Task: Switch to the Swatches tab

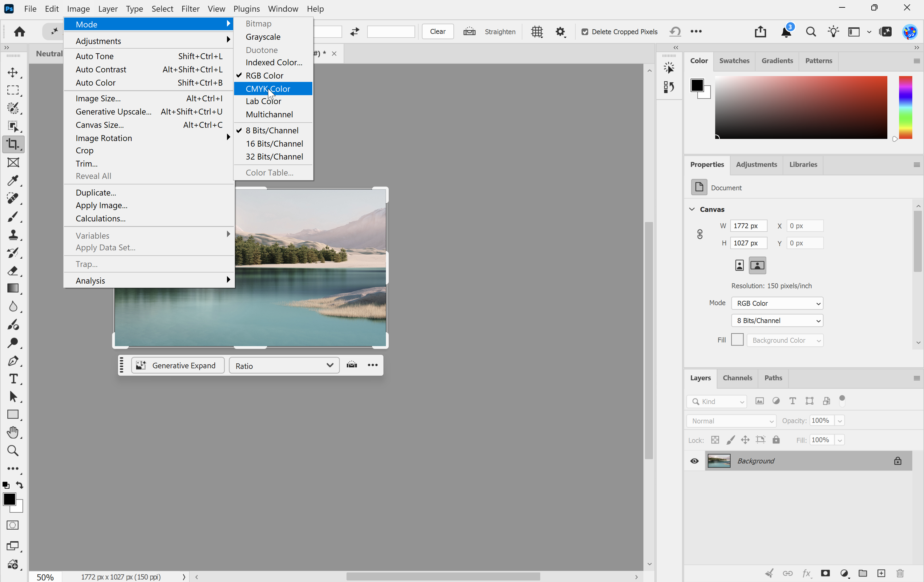Action: (734, 61)
